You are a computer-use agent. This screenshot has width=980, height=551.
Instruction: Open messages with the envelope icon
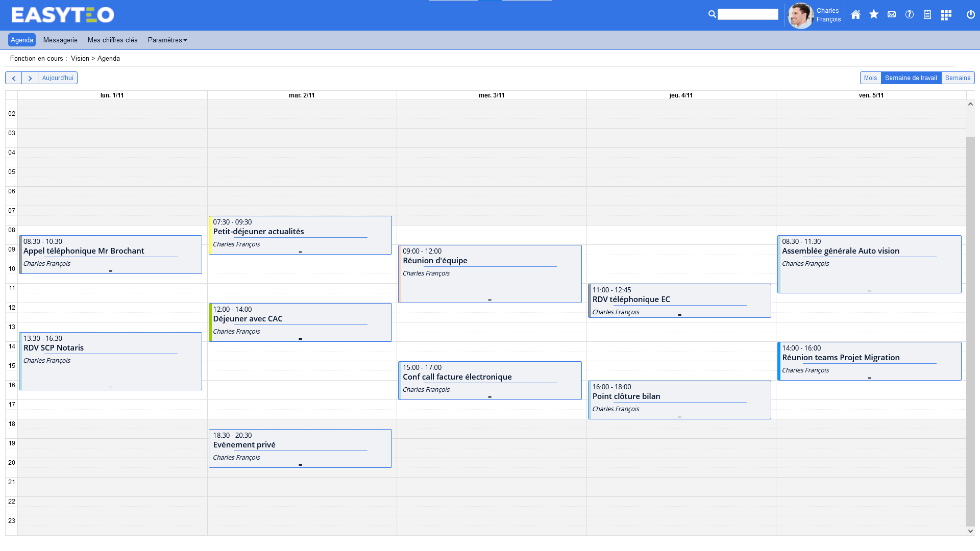[x=891, y=15]
